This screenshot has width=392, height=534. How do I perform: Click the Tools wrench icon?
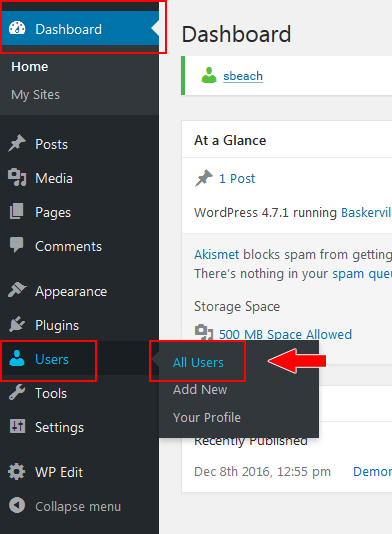(17, 392)
